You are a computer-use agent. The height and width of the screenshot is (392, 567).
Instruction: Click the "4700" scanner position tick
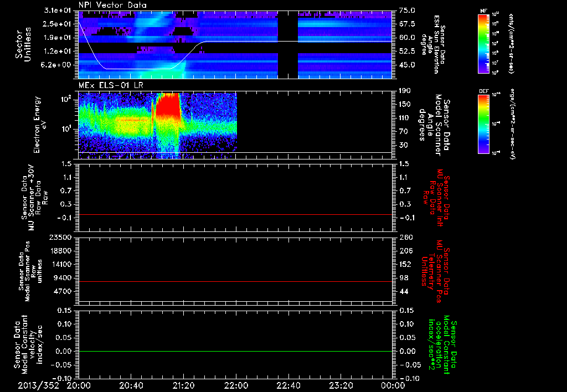63,291
